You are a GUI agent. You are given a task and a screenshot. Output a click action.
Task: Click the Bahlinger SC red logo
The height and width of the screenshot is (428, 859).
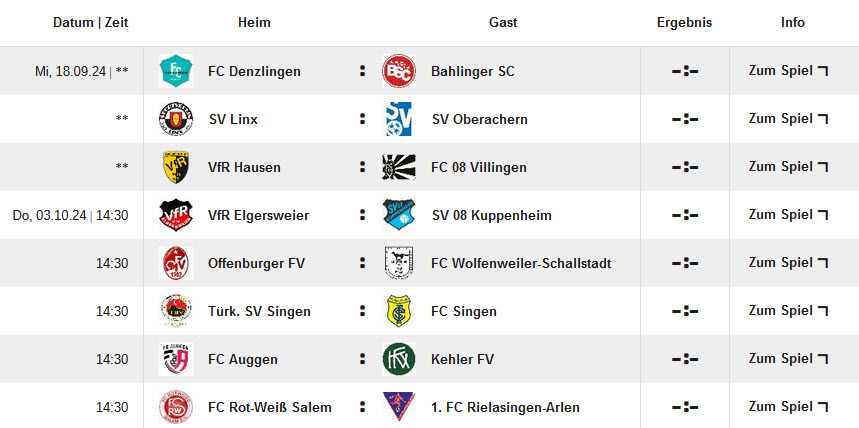[x=399, y=71]
